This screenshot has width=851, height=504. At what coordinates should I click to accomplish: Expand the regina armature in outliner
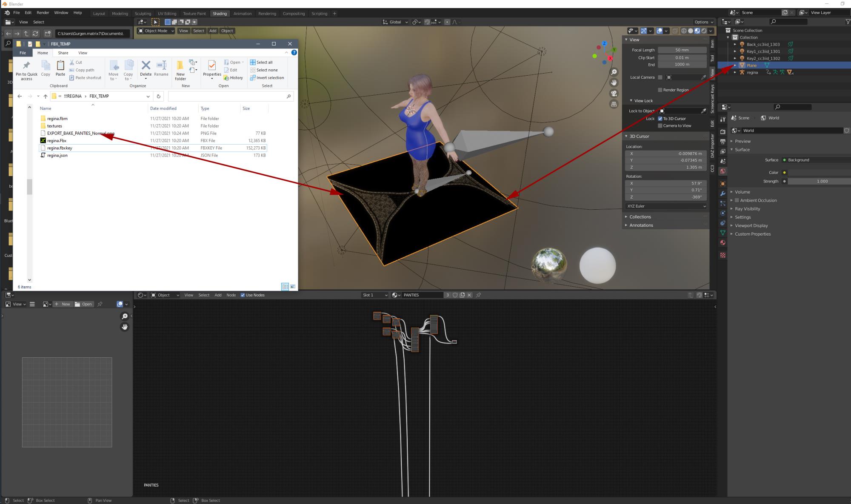coord(735,72)
